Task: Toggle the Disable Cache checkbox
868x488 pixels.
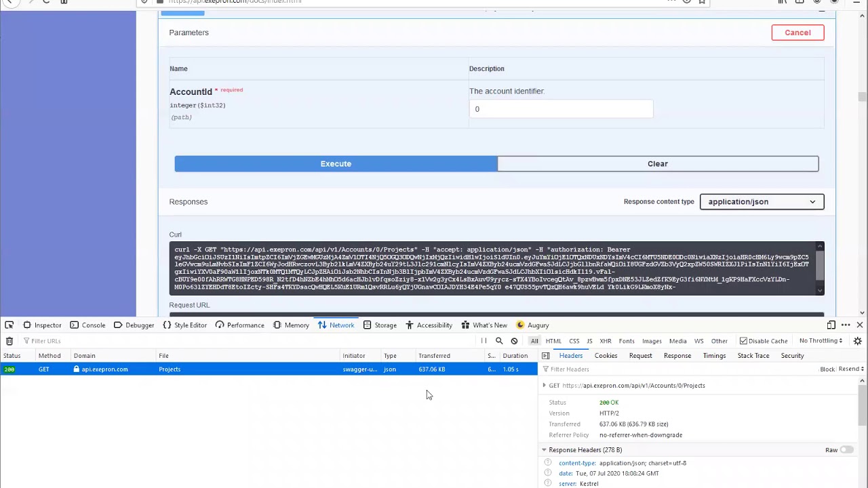Action: point(743,341)
